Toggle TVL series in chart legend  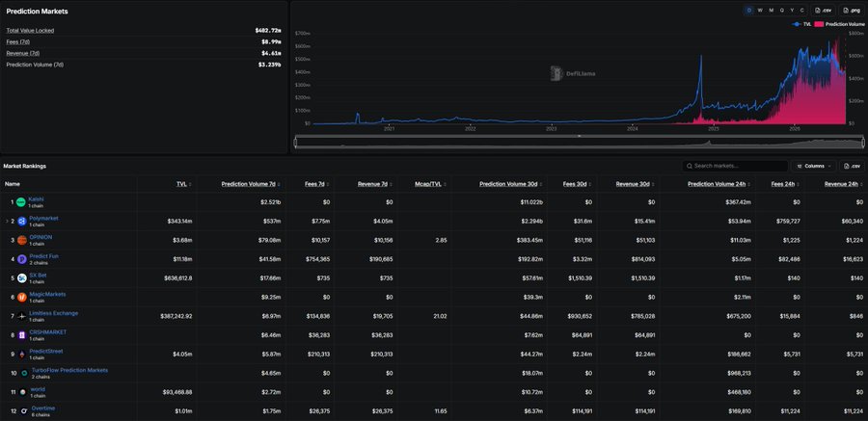tap(801, 24)
